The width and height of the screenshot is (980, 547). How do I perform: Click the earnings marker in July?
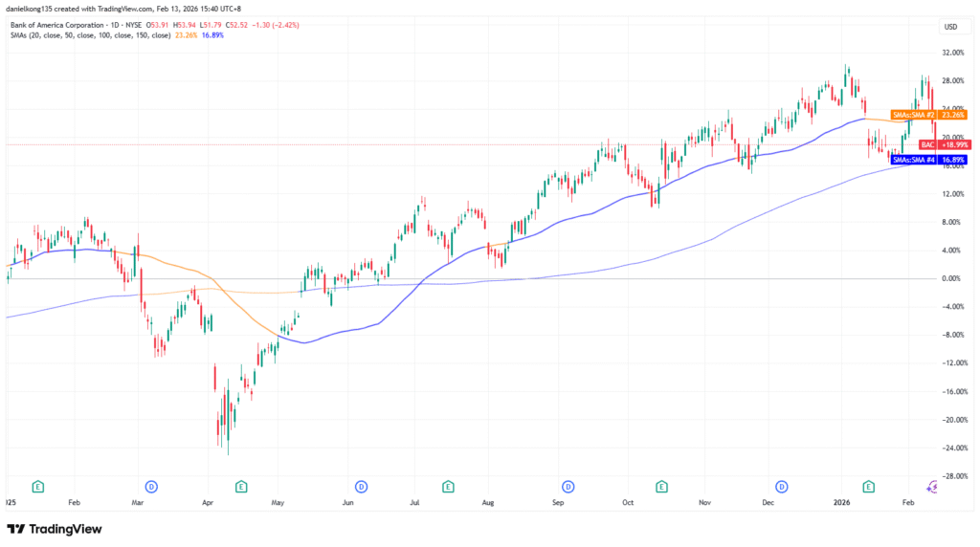449,486
